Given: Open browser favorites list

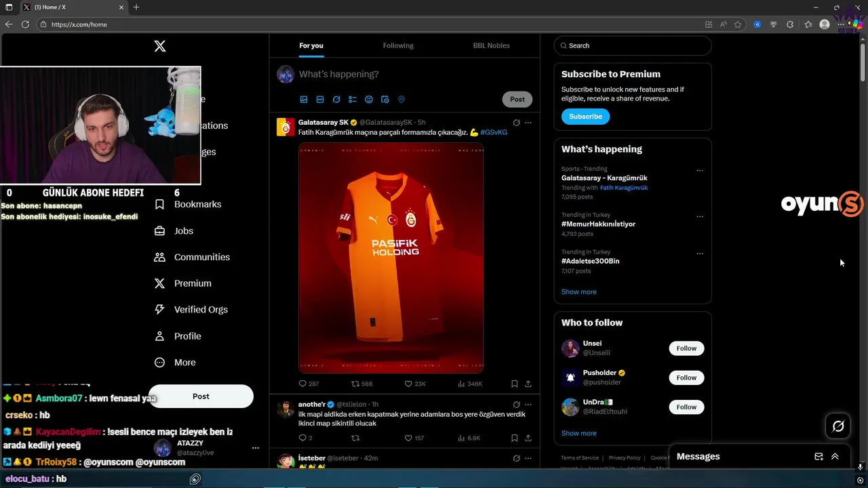Looking at the screenshot, I should click(808, 24).
